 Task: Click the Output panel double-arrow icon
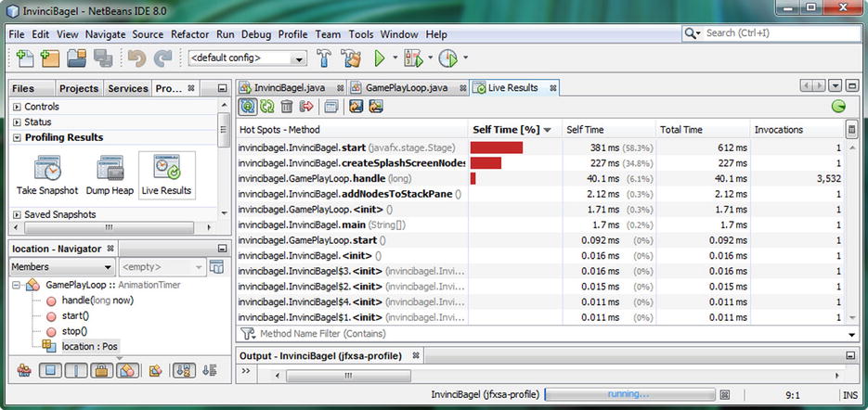(246, 370)
